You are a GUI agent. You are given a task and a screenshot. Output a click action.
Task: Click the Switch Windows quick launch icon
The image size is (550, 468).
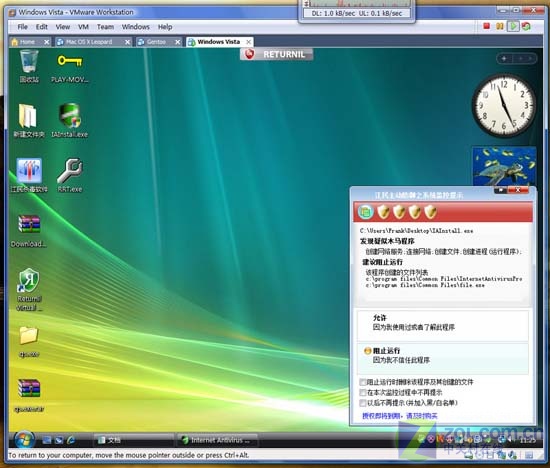click(x=59, y=440)
